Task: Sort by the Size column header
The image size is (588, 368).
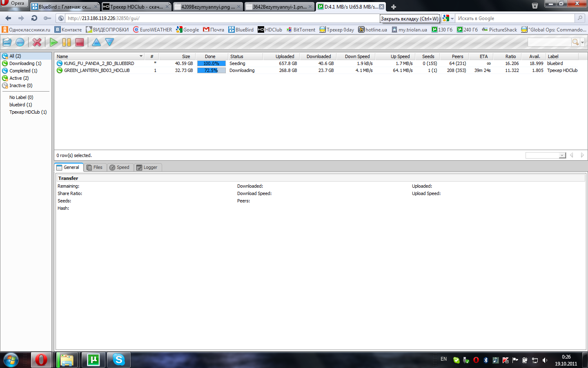Action: coord(177,56)
